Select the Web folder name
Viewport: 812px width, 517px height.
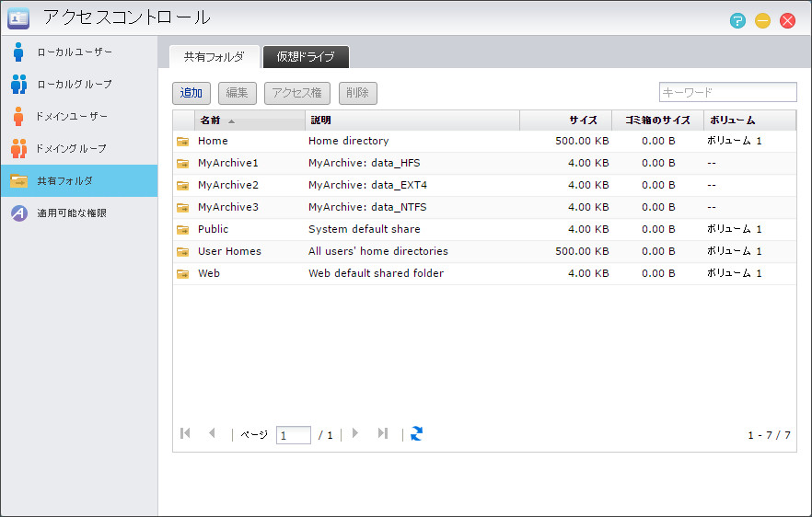[209, 273]
